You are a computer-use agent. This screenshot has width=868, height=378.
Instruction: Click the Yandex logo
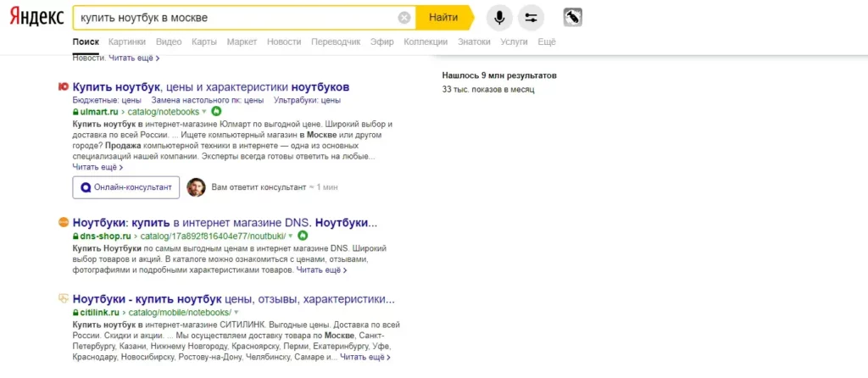pyautogui.click(x=36, y=18)
